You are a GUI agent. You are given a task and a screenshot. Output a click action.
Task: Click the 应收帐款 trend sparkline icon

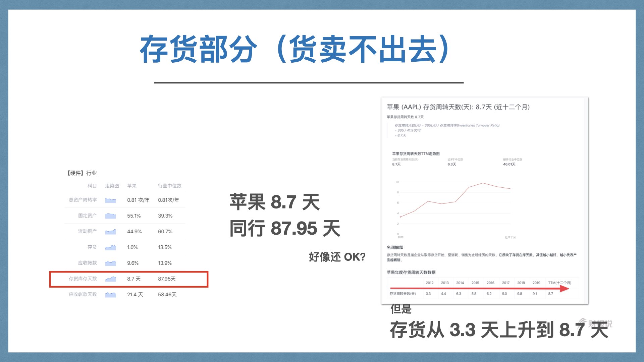(x=110, y=263)
